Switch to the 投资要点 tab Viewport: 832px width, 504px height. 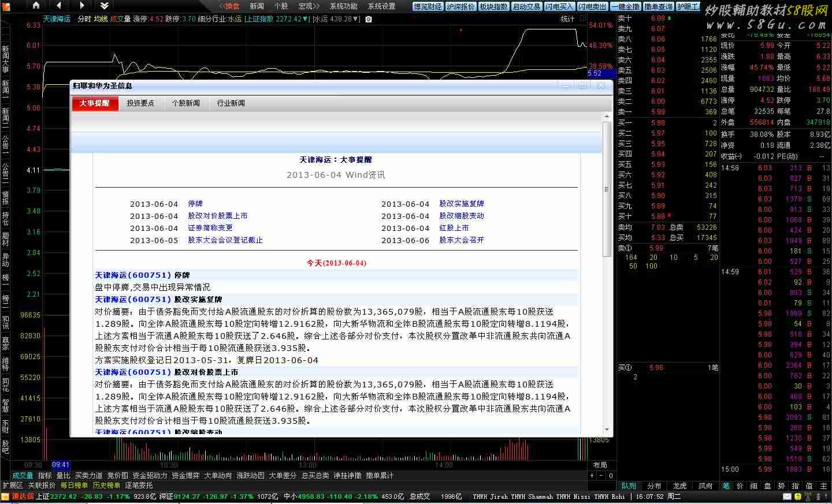(x=140, y=103)
